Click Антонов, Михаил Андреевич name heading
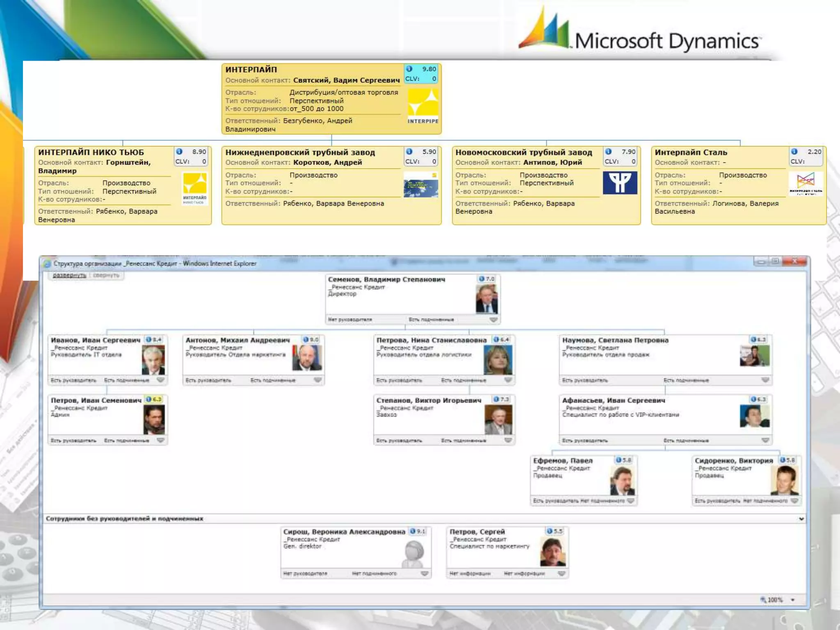 pyautogui.click(x=237, y=340)
